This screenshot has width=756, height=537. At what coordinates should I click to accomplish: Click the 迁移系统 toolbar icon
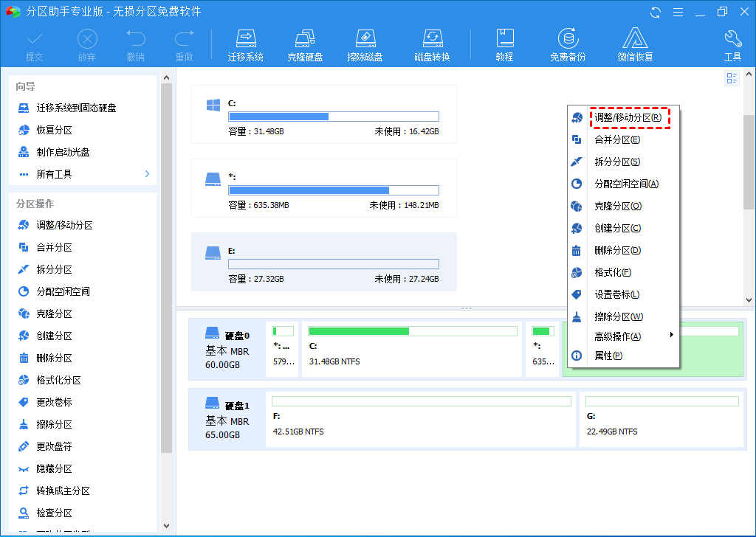coord(245,46)
